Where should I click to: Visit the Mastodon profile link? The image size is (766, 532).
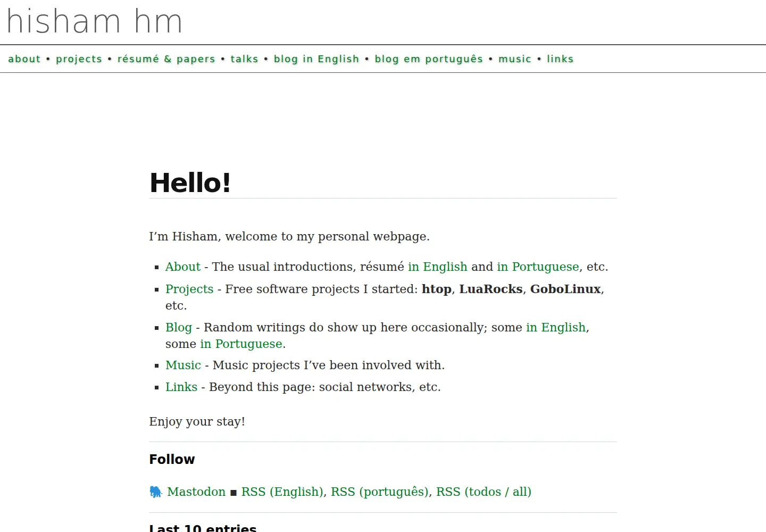pyautogui.click(x=196, y=492)
